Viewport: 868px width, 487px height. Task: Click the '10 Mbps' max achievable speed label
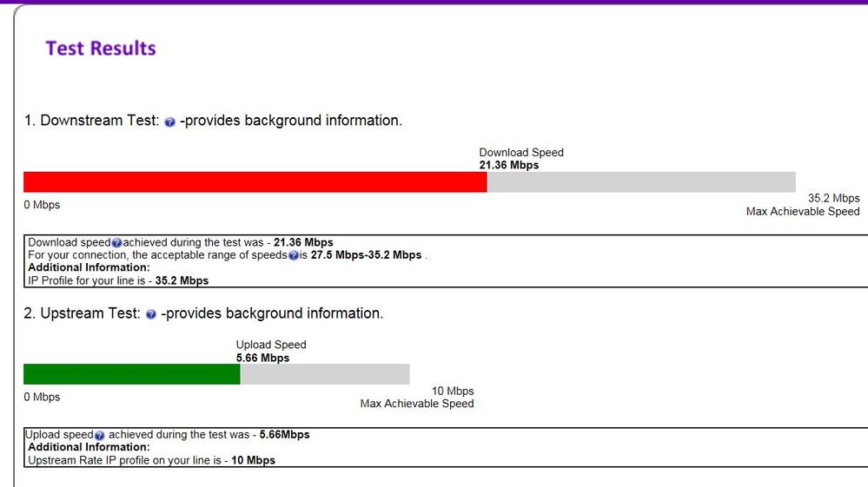(x=453, y=391)
